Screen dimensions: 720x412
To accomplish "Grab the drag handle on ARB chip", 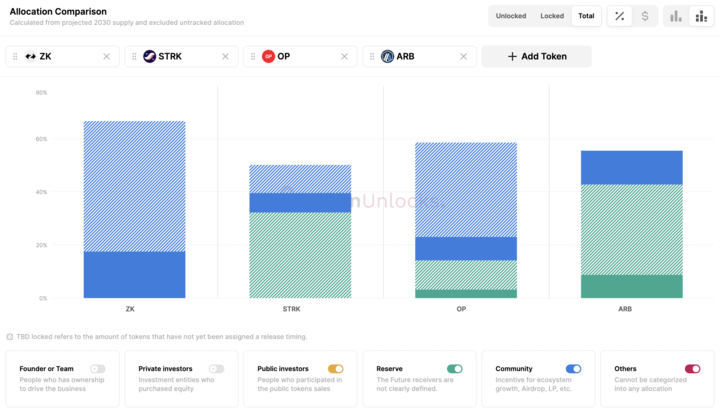I will tap(372, 56).
